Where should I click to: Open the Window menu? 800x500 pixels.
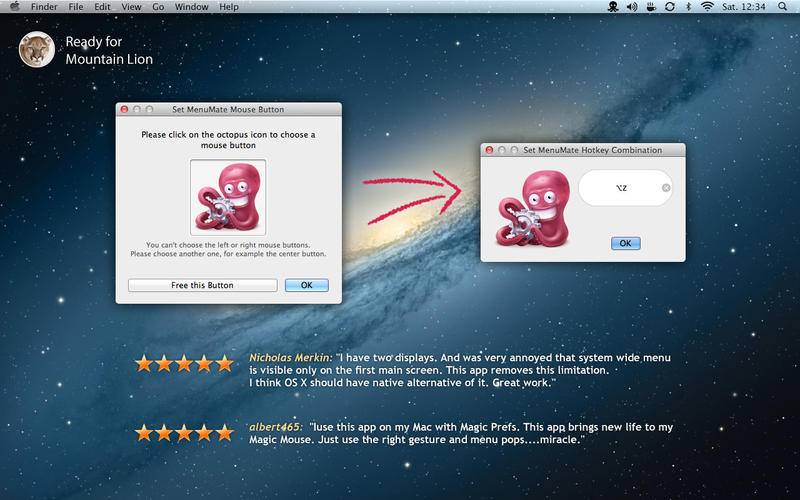pos(191,7)
